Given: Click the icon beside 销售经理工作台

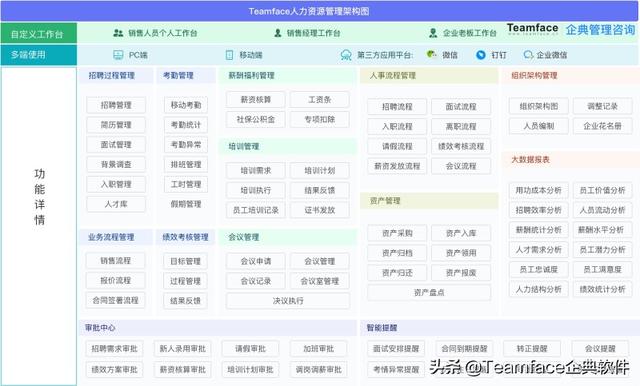Looking at the screenshot, I should tap(278, 33).
